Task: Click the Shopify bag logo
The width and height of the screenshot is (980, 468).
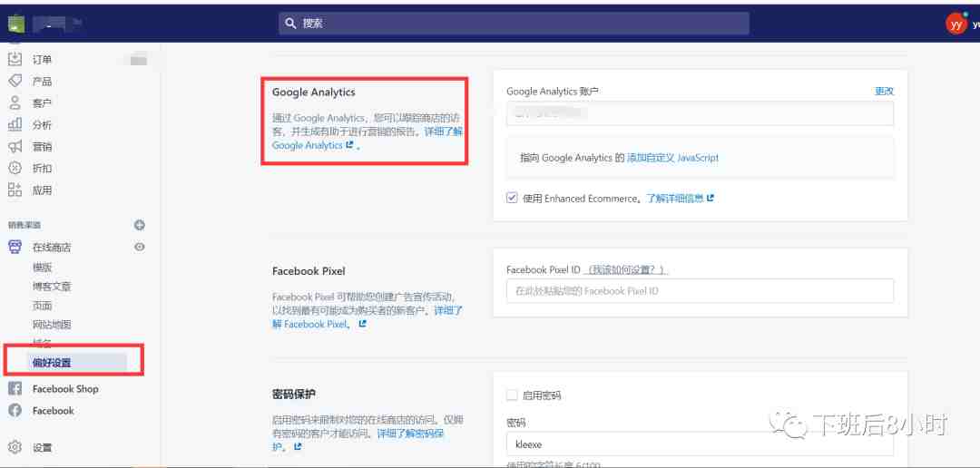Action: [x=15, y=24]
